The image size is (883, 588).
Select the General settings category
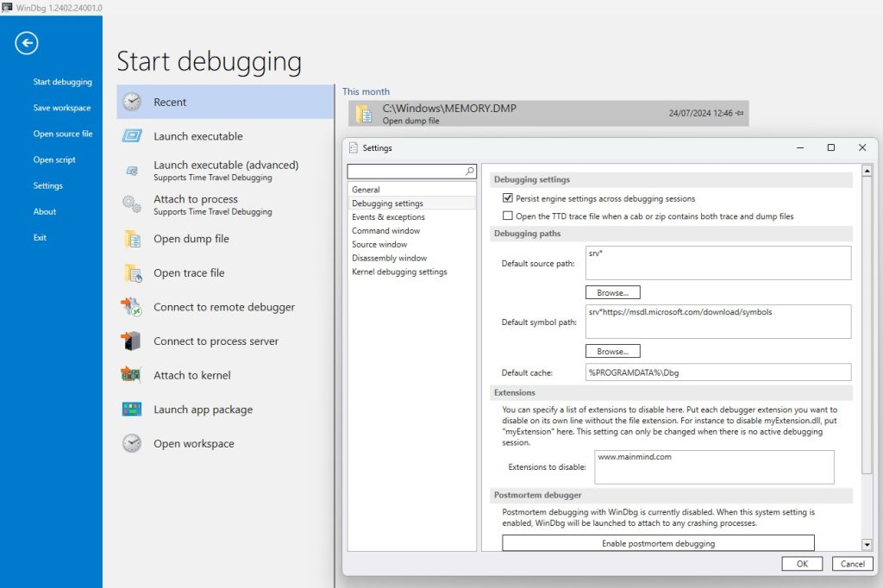tap(411, 189)
